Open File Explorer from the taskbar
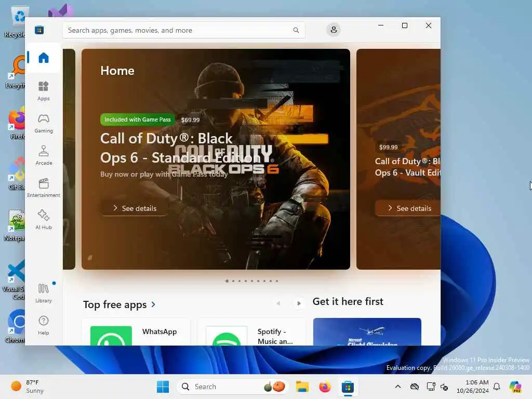 [302, 387]
